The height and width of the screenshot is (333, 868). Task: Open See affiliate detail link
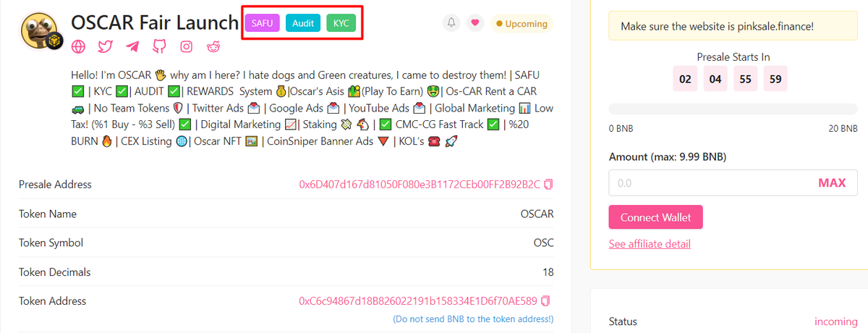[650, 244]
